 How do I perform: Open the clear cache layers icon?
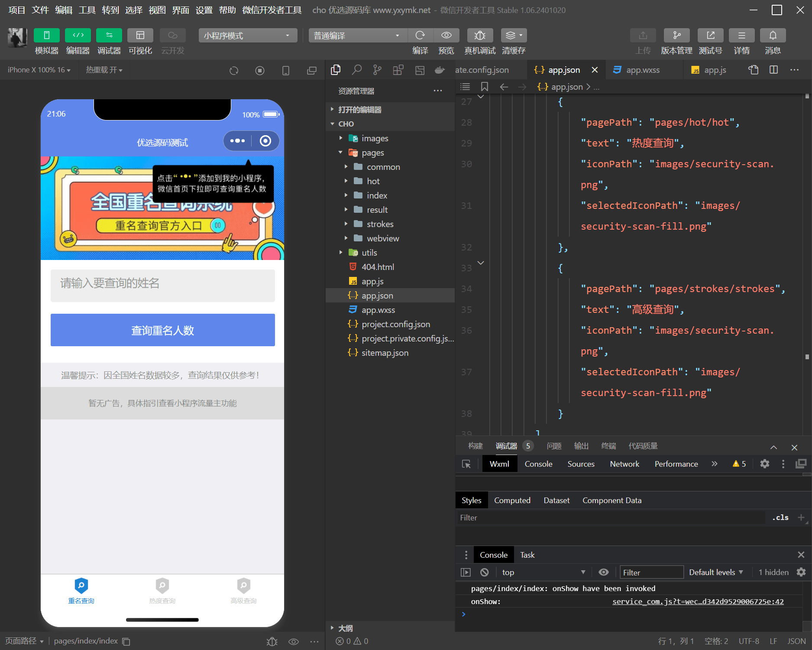[514, 36]
